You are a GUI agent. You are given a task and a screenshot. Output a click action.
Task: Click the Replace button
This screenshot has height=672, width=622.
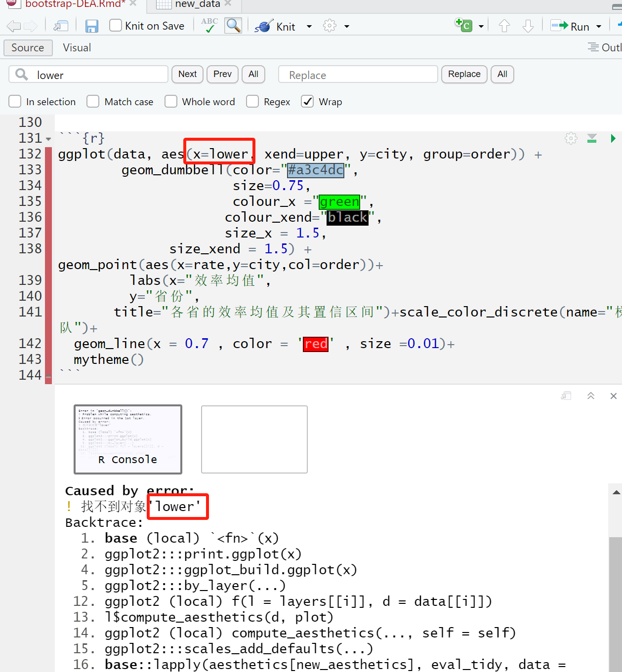pyautogui.click(x=464, y=74)
